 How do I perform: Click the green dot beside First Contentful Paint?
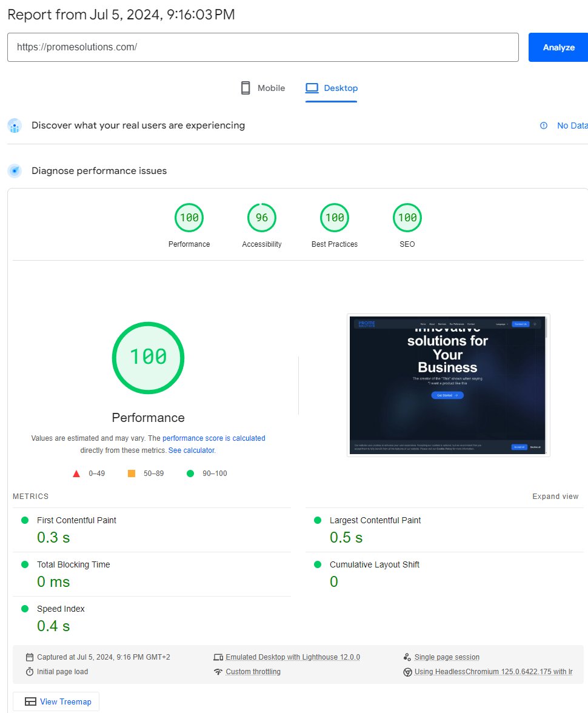tap(25, 520)
